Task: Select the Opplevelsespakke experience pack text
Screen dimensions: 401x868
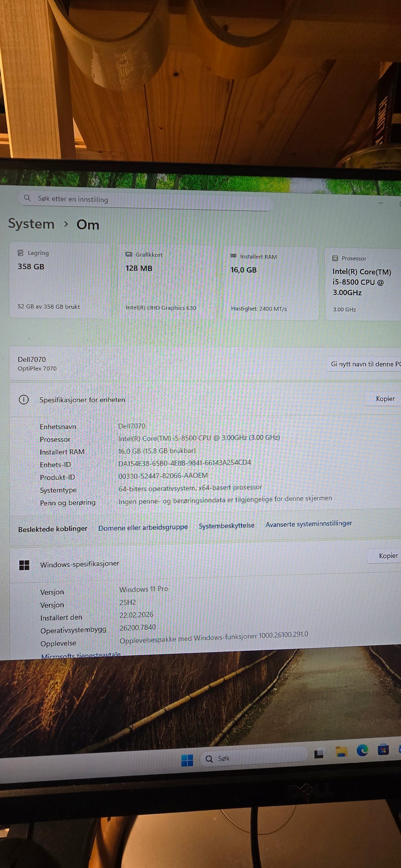Action: pyautogui.click(x=214, y=637)
